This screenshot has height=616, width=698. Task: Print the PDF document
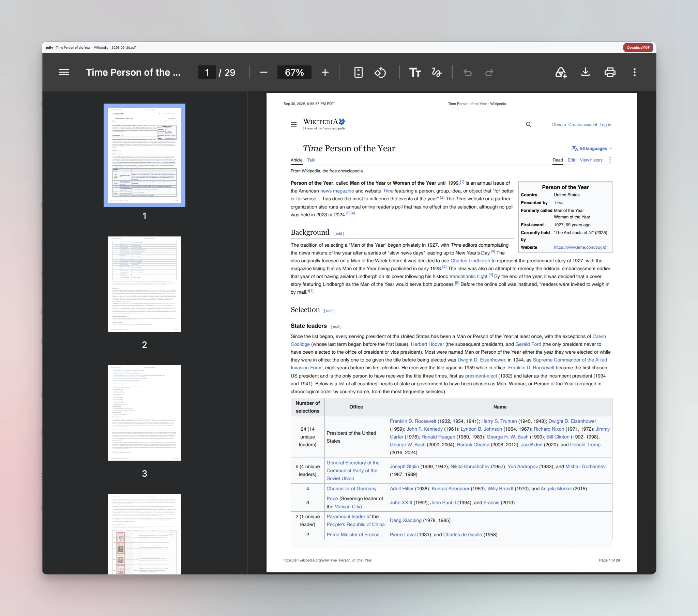(x=610, y=72)
